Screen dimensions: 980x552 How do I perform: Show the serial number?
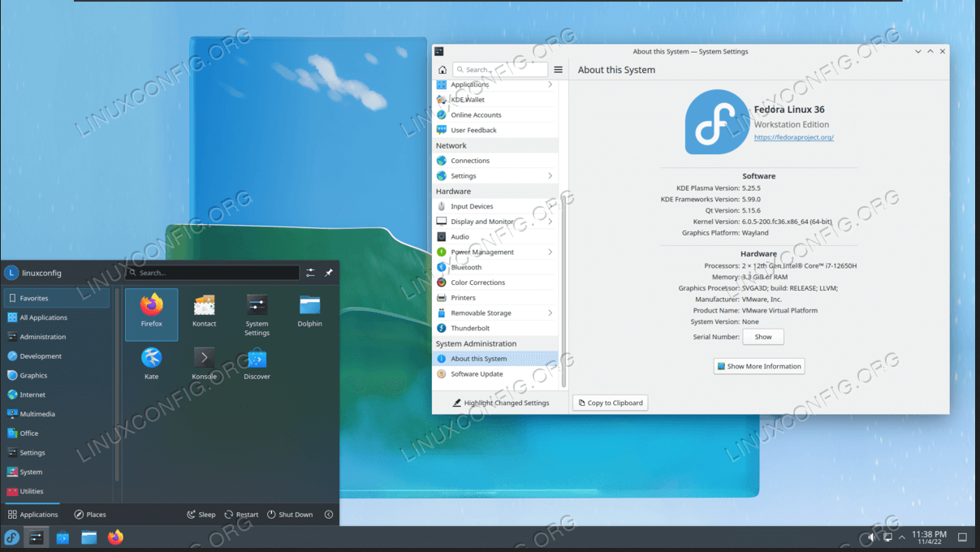(762, 337)
